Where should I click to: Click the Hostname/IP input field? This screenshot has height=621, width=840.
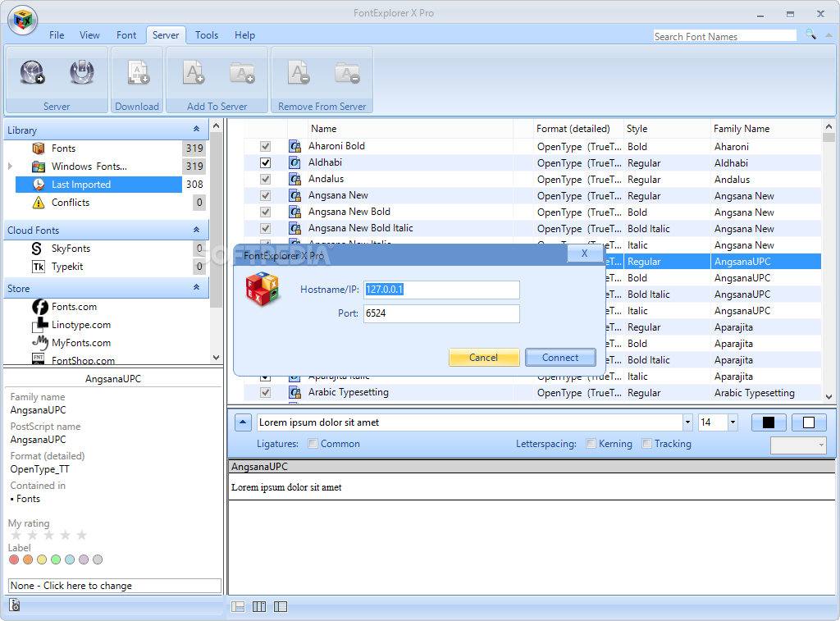point(441,290)
